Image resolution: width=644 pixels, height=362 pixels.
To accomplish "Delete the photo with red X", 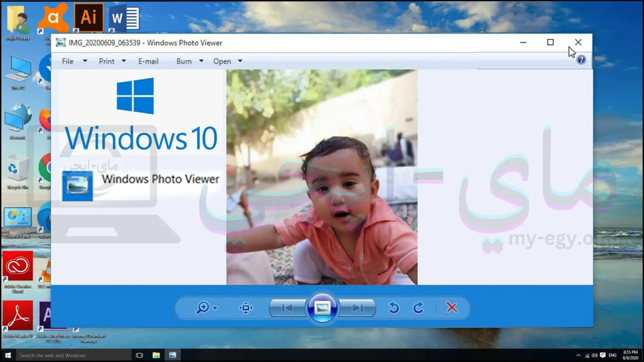I will 452,307.
